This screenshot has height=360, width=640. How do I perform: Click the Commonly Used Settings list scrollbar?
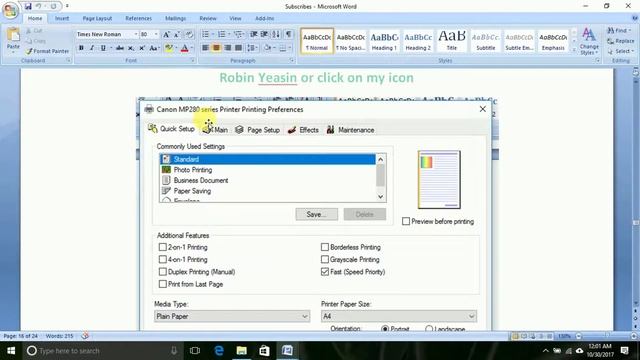pos(380,178)
